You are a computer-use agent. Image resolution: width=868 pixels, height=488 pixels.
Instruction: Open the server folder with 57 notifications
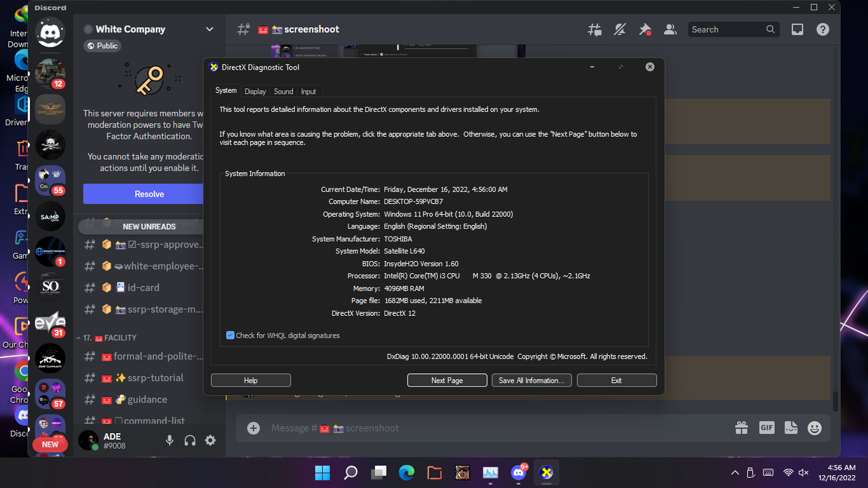[50, 394]
